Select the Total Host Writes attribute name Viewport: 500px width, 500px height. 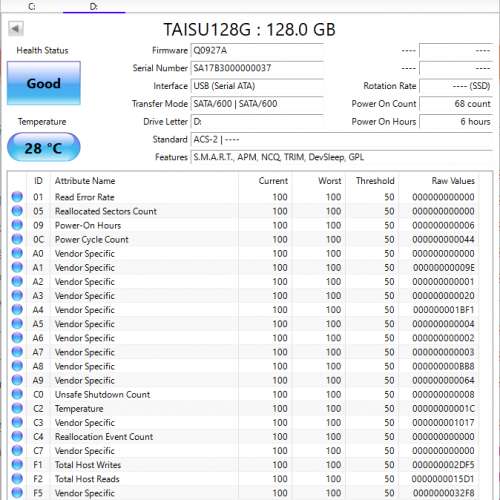pyautogui.click(x=88, y=465)
